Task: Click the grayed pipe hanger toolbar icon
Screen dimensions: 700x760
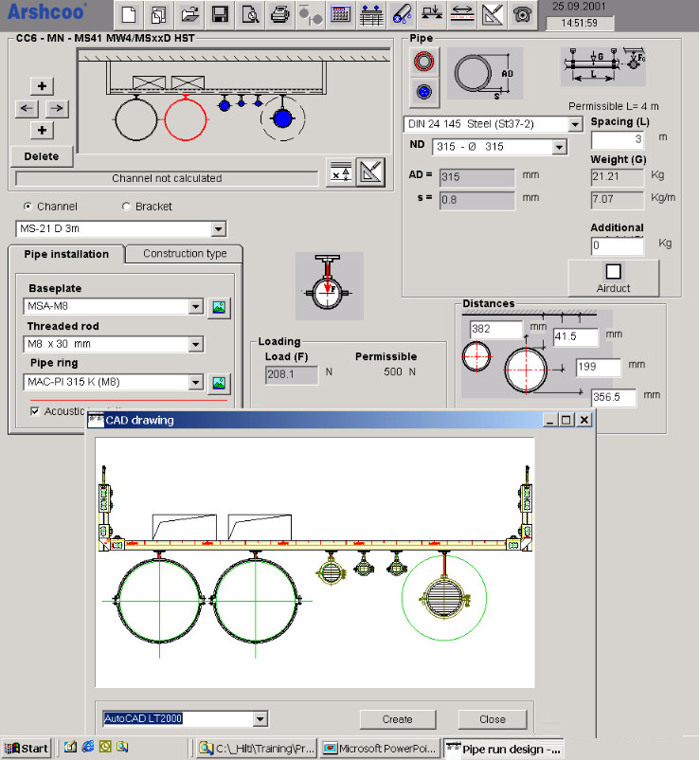Action: (x=310, y=13)
